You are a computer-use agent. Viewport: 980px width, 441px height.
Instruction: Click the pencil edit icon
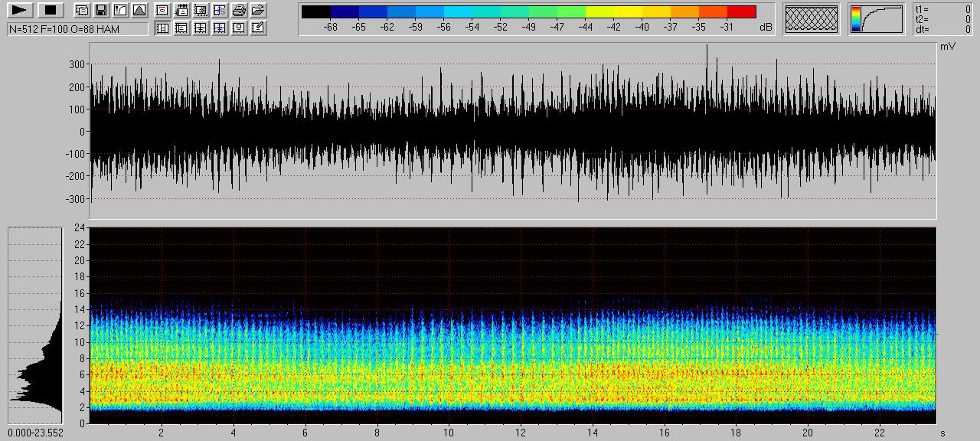point(258,28)
